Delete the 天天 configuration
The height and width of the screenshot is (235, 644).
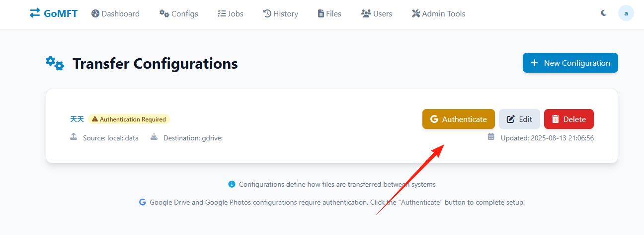[x=568, y=119]
